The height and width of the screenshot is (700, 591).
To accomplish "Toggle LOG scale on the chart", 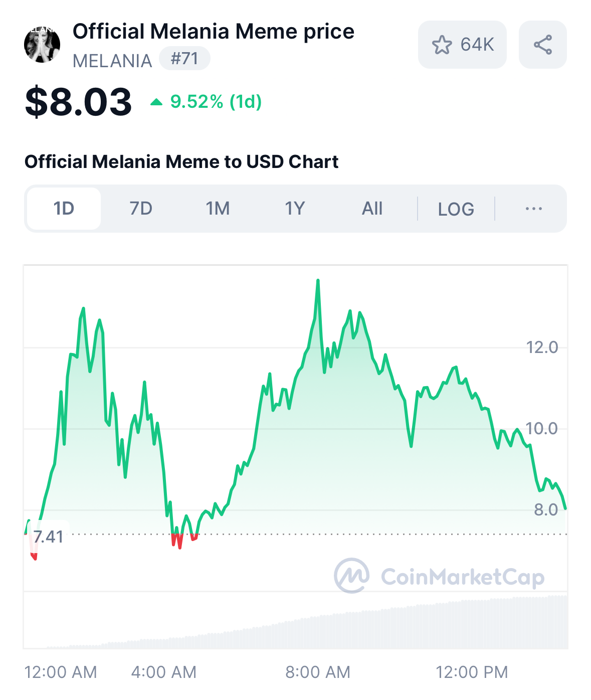I will point(456,209).
